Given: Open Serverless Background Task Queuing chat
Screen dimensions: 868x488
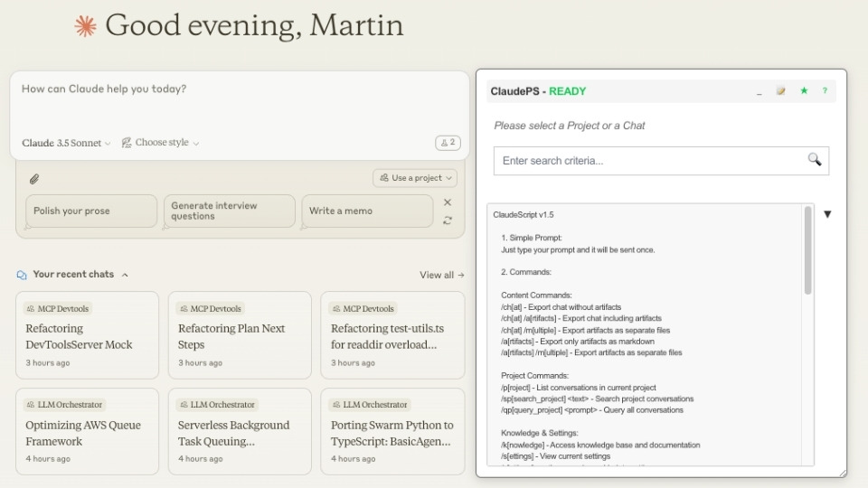Looking at the screenshot, I should (240, 432).
